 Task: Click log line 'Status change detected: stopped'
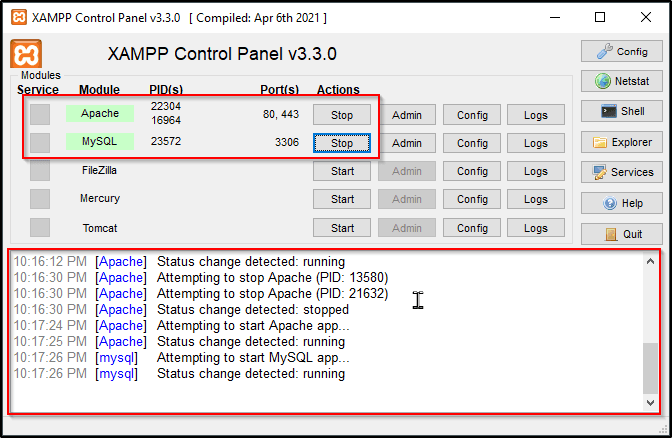253,309
